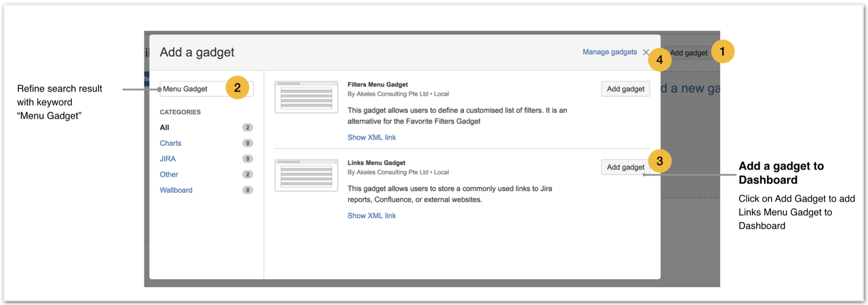Viewport: 868px width, 305px height.
Task: Click the Manage gadgets link
Action: [x=610, y=52]
